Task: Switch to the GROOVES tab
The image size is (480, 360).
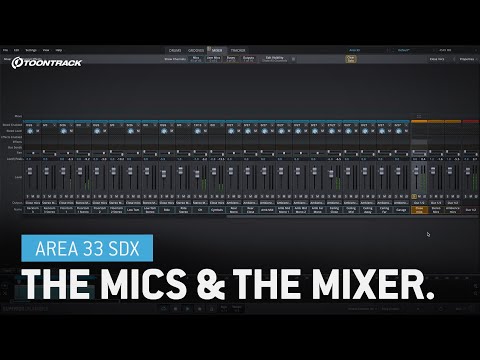Action: pos(196,50)
